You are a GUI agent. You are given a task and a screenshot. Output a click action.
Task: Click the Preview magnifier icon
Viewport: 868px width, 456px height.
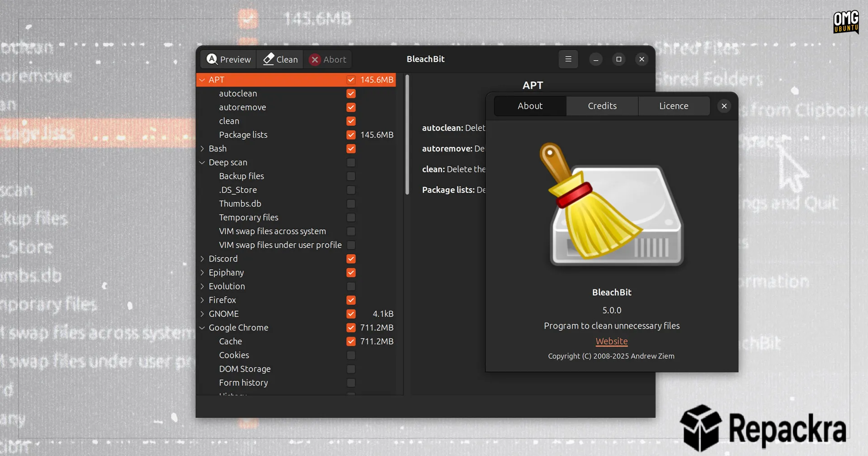(x=212, y=59)
